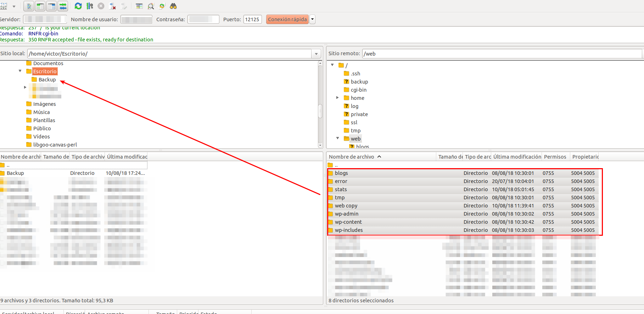
Task: Click the magnifier-over-files toolbar icon
Action: click(x=151, y=6)
